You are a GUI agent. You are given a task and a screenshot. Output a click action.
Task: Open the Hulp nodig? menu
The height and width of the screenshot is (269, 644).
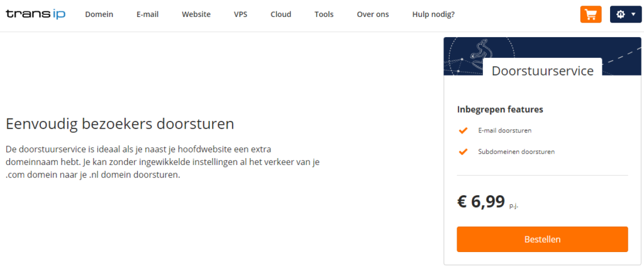(x=433, y=14)
